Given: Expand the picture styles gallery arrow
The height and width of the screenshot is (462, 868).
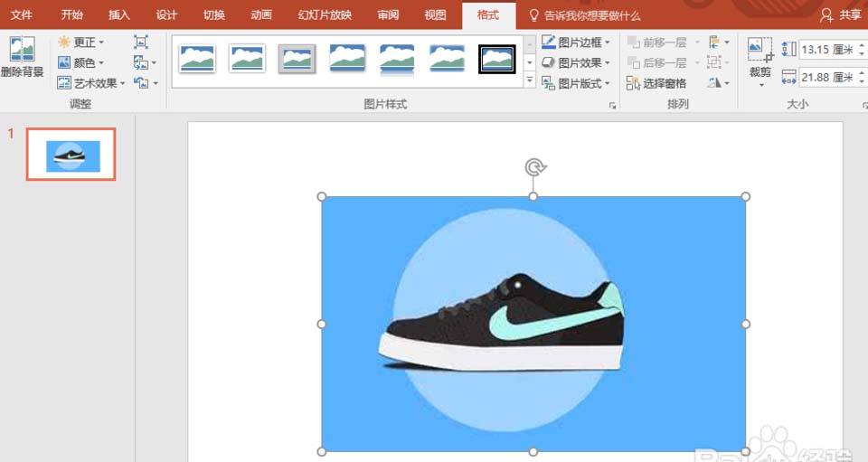Looking at the screenshot, I should tap(530, 80).
